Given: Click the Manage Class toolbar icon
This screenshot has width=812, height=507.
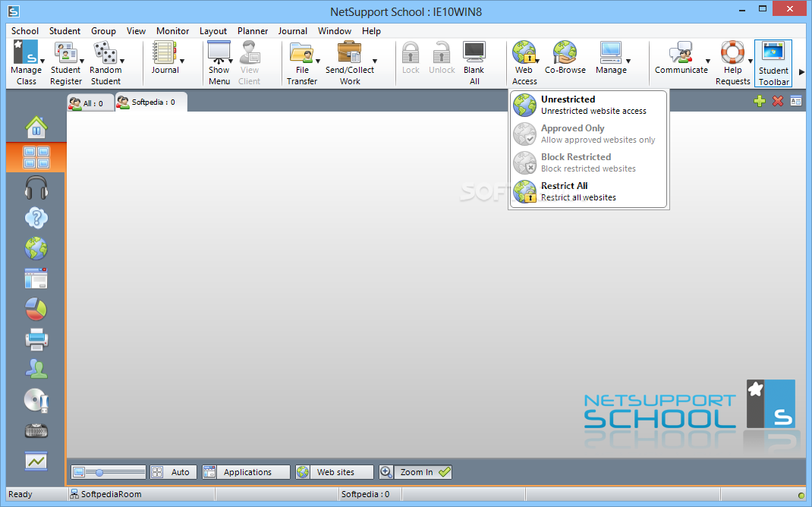Looking at the screenshot, I should tap(25, 52).
